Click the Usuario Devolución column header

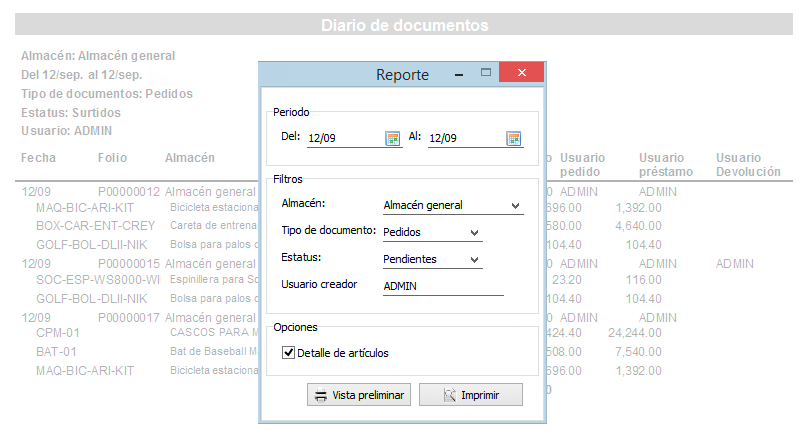click(x=747, y=165)
